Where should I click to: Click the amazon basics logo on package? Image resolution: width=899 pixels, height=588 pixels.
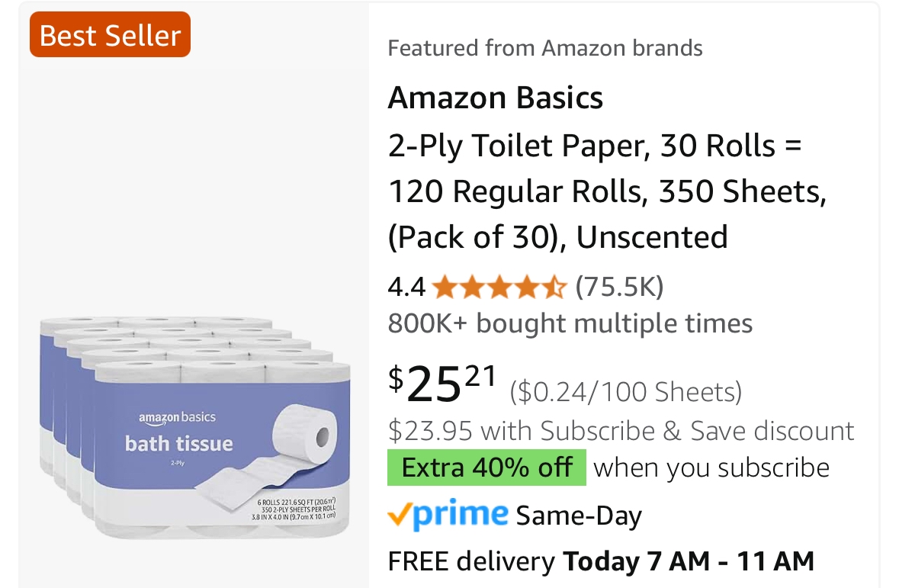[x=177, y=417]
